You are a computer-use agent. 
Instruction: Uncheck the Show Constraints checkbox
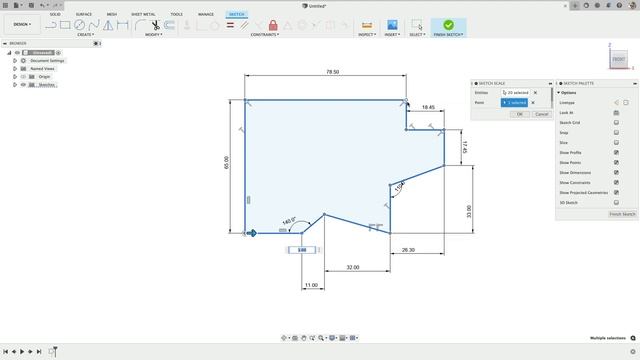(x=616, y=182)
